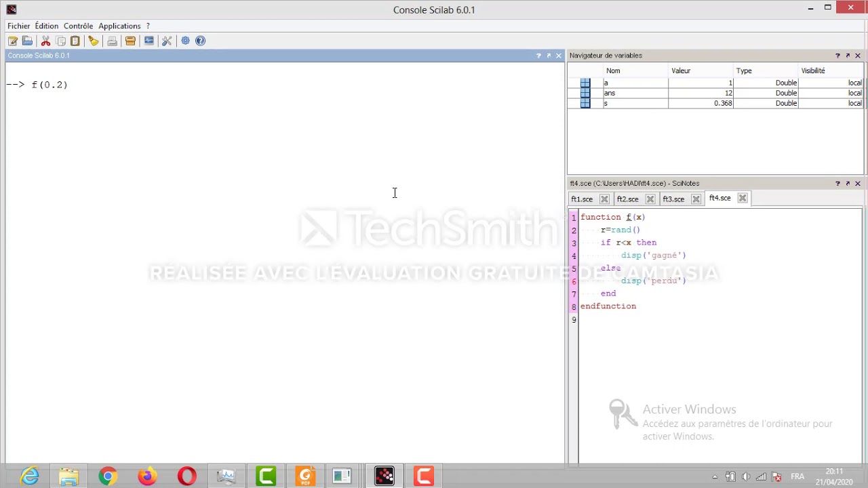Select variable name 'ans' in the browser
Image resolution: width=868 pixels, height=488 pixels.
[x=610, y=93]
